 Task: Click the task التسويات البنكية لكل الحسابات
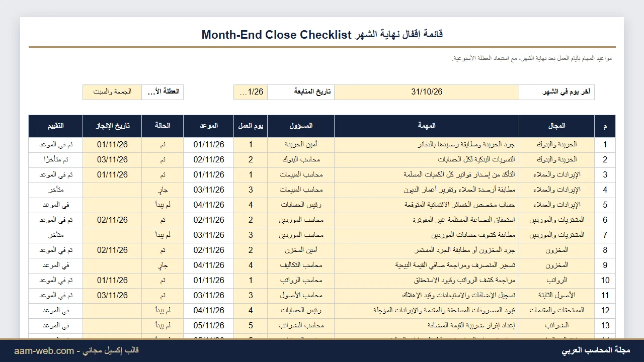(427, 160)
